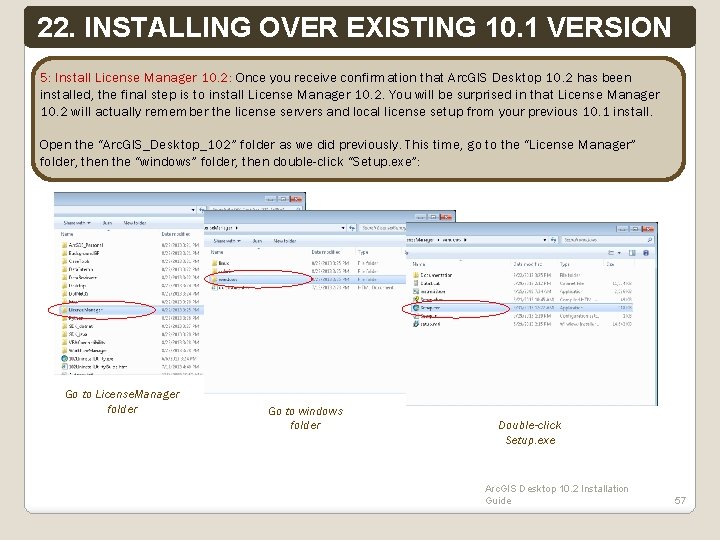Open the SDK_dotnet folder in left window
The height and width of the screenshot is (540, 720).
coord(132,326)
